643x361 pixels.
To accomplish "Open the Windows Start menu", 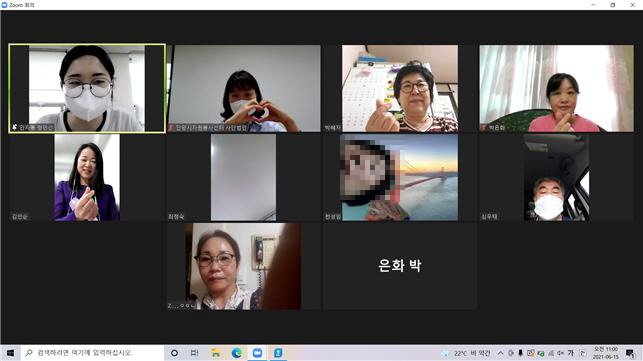I will (10, 353).
